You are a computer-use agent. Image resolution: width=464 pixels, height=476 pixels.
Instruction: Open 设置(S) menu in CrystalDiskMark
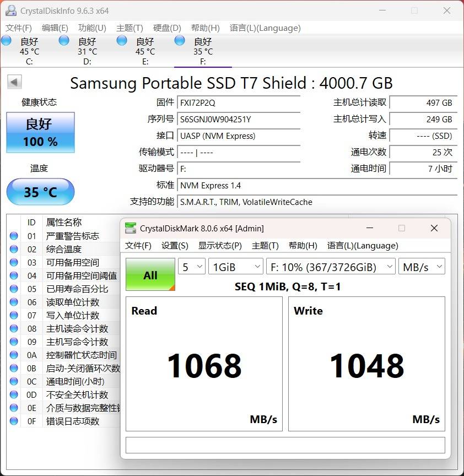[x=175, y=246]
